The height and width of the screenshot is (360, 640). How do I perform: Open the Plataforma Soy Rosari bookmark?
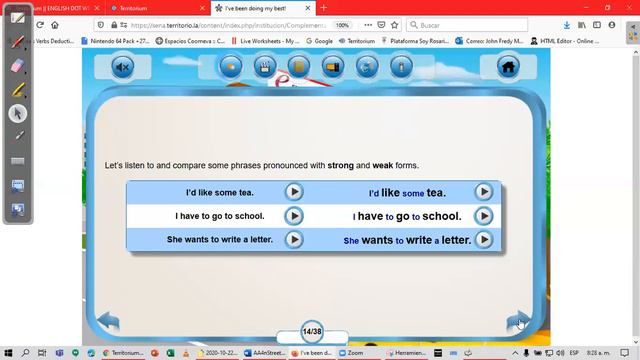click(x=415, y=41)
